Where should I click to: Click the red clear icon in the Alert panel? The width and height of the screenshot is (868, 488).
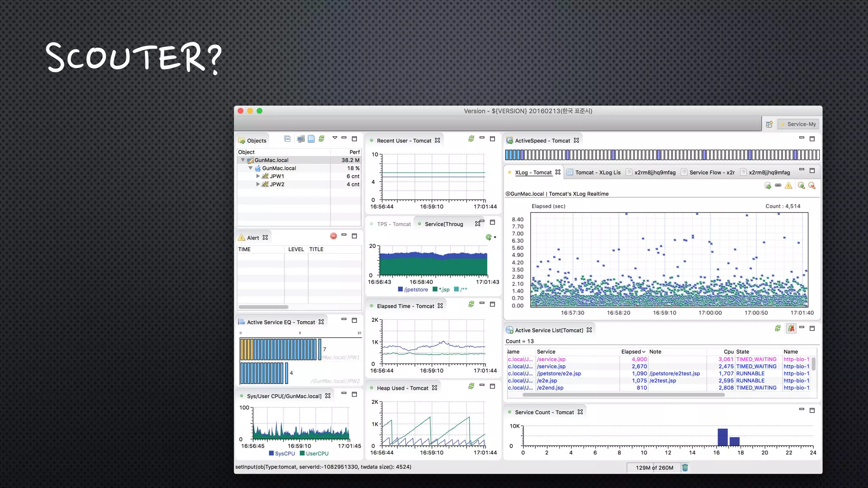(x=334, y=236)
